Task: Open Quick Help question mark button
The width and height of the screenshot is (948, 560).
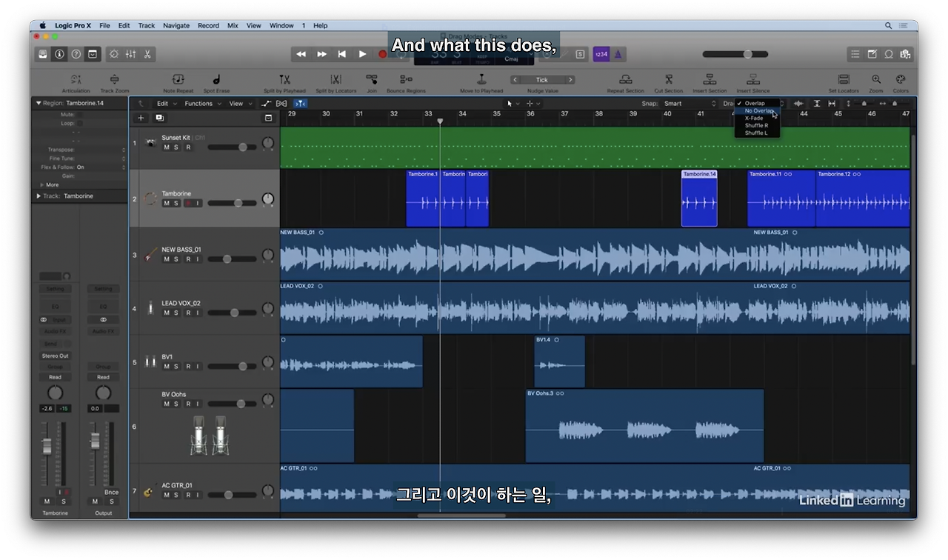Action: [x=76, y=54]
